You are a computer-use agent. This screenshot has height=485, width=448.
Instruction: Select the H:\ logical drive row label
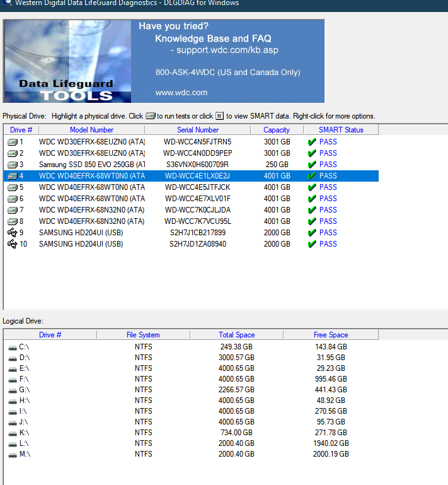[x=25, y=400]
